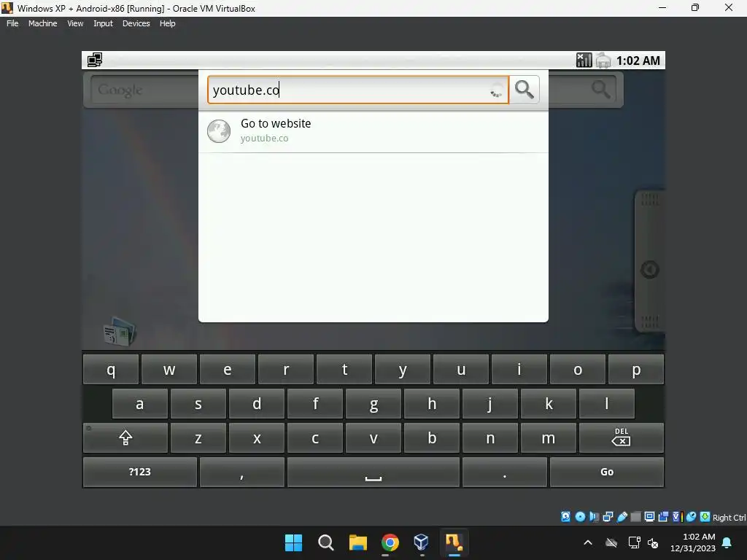Open the shared folders indicator in VirtualBox status bar

coord(635,517)
